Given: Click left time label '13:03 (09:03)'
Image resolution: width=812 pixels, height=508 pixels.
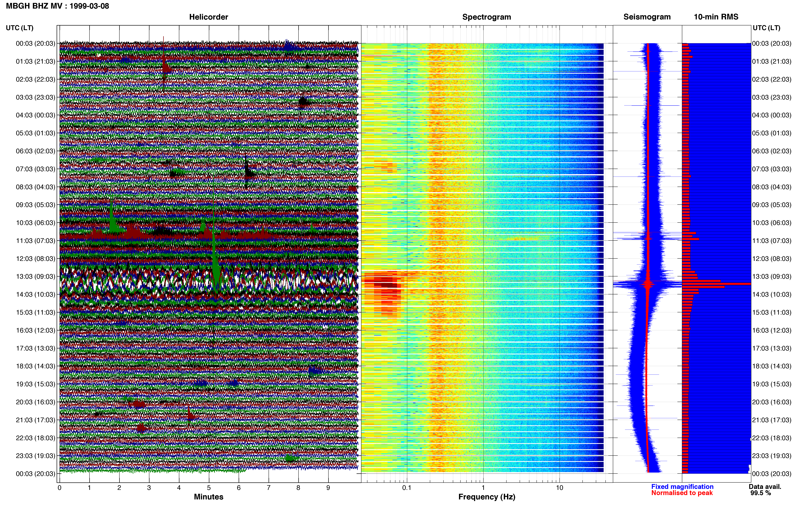Looking at the screenshot, I should pyautogui.click(x=35, y=277).
